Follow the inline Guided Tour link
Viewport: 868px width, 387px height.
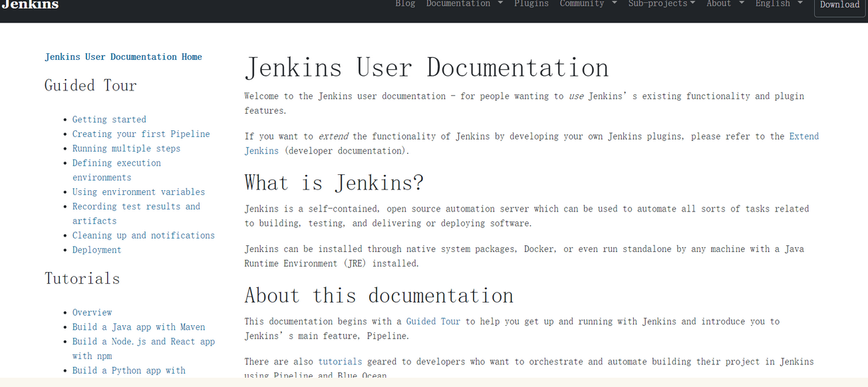[433, 321]
